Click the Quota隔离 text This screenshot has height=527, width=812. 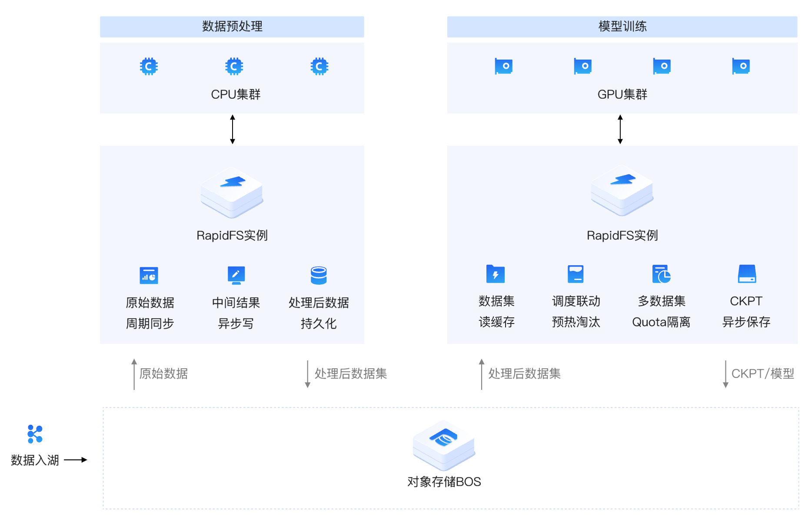click(x=661, y=322)
